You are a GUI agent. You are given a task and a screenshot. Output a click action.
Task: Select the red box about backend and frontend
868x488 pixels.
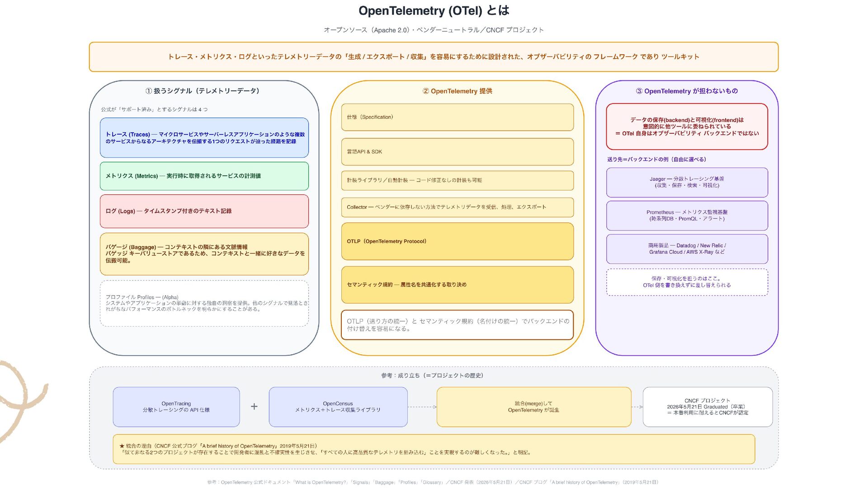[687, 127]
